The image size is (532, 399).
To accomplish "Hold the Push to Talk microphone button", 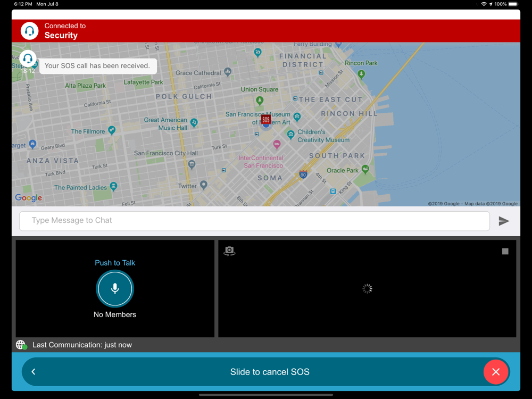I will click(x=115, y=288).
